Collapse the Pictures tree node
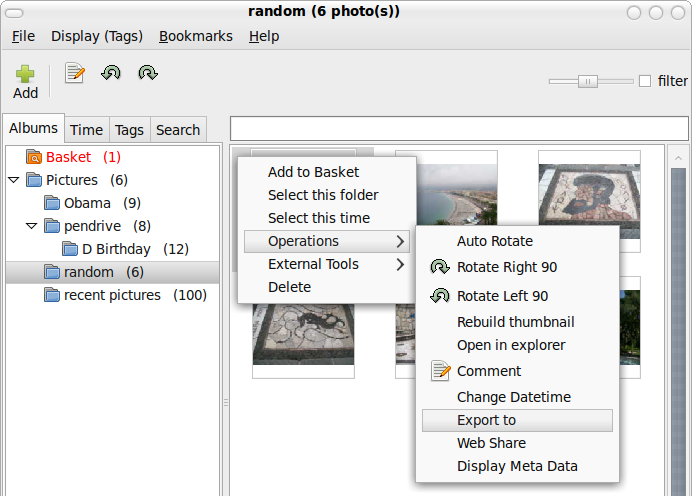The height and width of the screenshot is (496, 692). coord(13,180)
